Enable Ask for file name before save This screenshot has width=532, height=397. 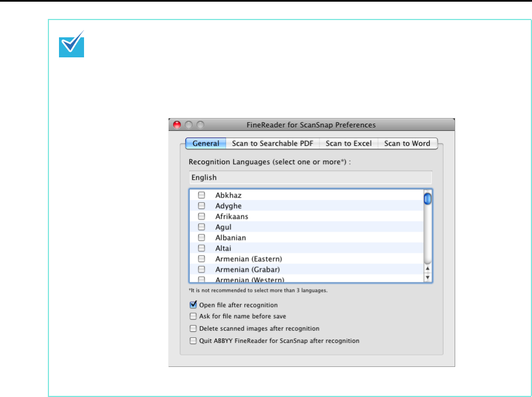(193, 316)
